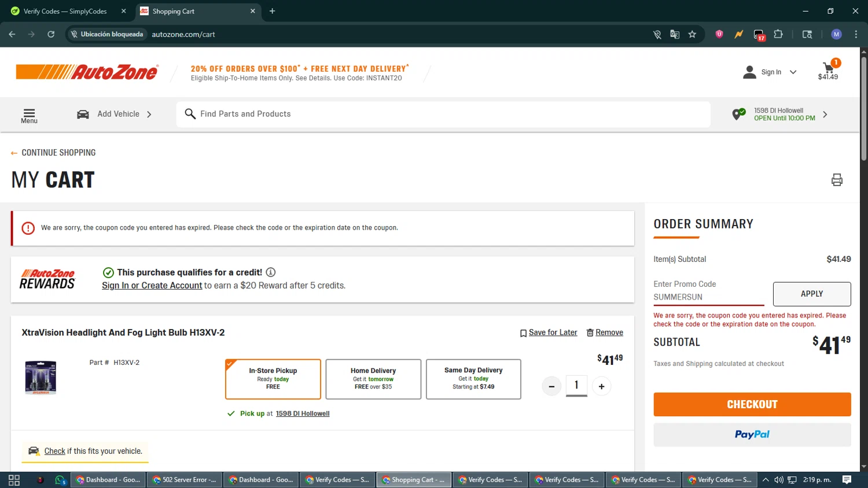Viewport: 868px width, 488px height.
Task: Click the AutoZone logo
Action: coord(87,72)
